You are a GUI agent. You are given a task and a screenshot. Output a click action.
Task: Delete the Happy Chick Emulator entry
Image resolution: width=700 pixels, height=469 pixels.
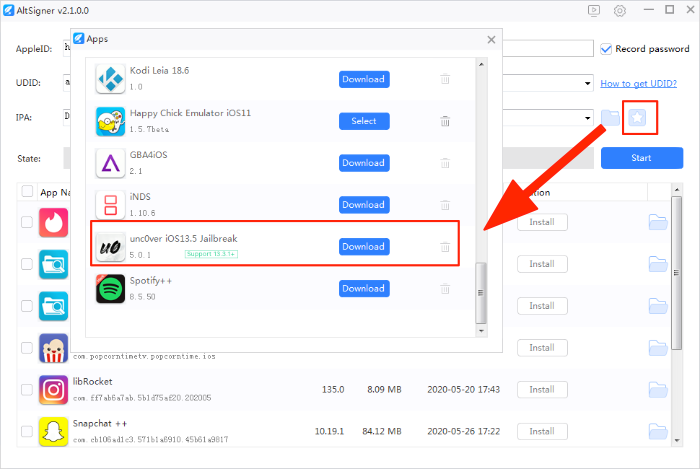click(x=445, y=121)
